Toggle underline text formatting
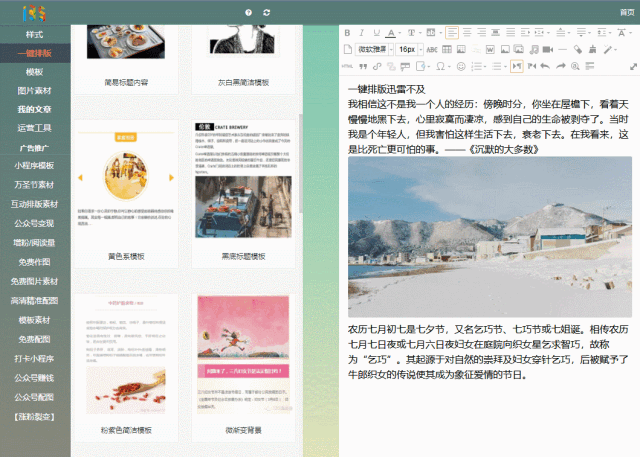Screen dimensions: 640x457 coord(376,32)
